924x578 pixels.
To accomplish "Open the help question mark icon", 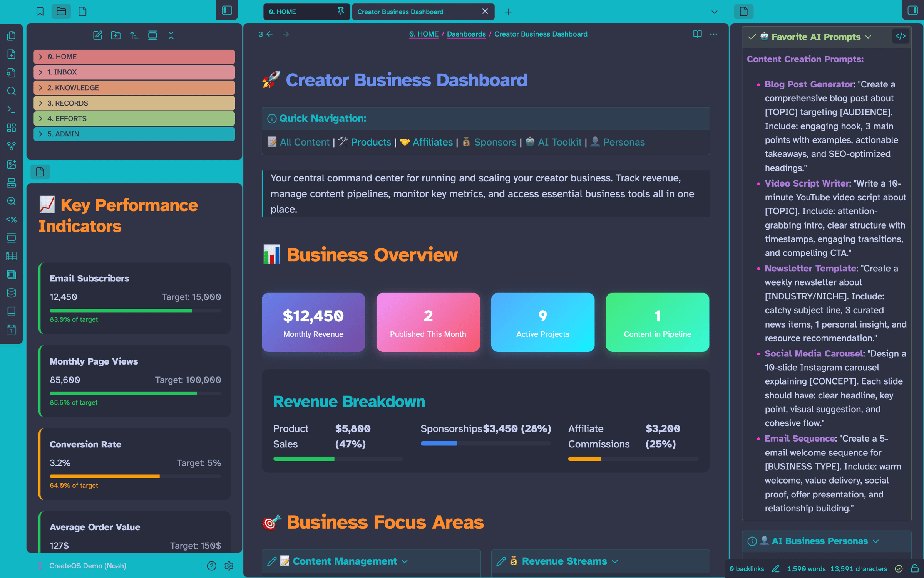I will pos(211,566).
